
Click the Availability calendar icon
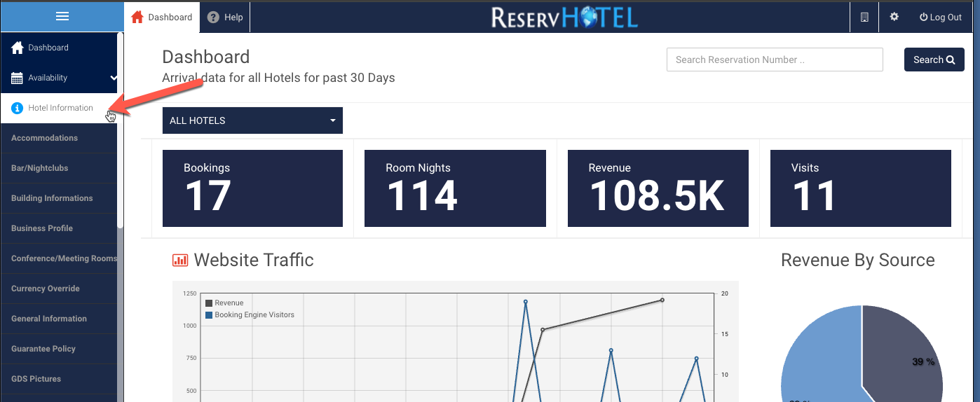(18, 78)
